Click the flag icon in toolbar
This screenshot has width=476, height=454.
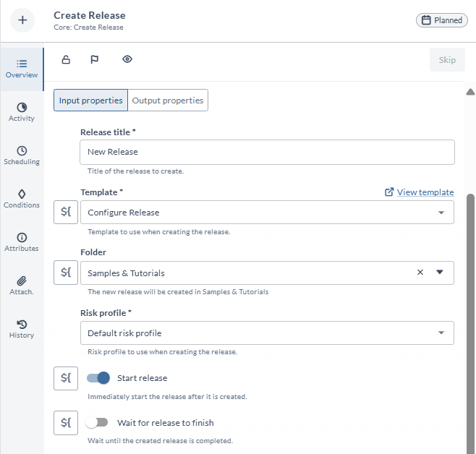[94, 59]
